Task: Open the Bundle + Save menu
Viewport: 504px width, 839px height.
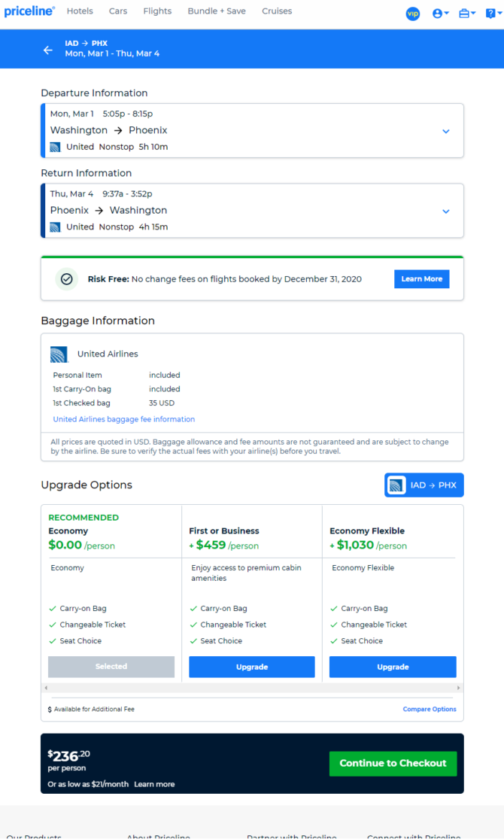Action: pyautogui.click(x=217, y=11)
